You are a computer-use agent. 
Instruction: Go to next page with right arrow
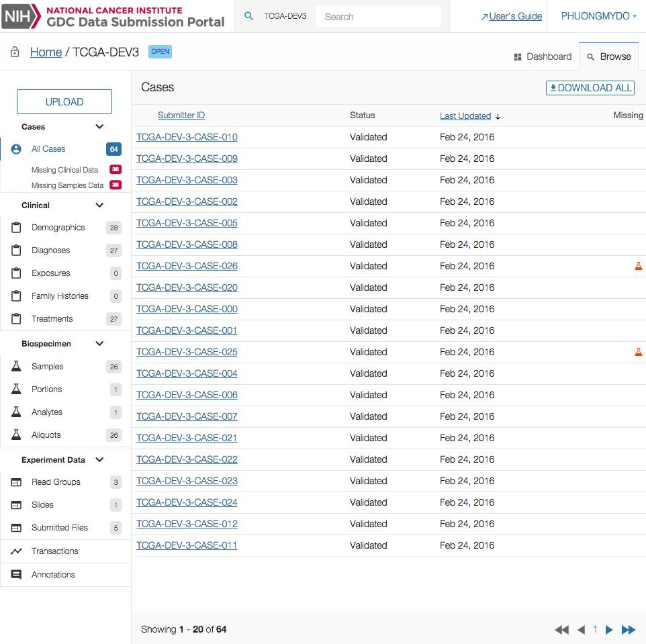coord(609,630)
